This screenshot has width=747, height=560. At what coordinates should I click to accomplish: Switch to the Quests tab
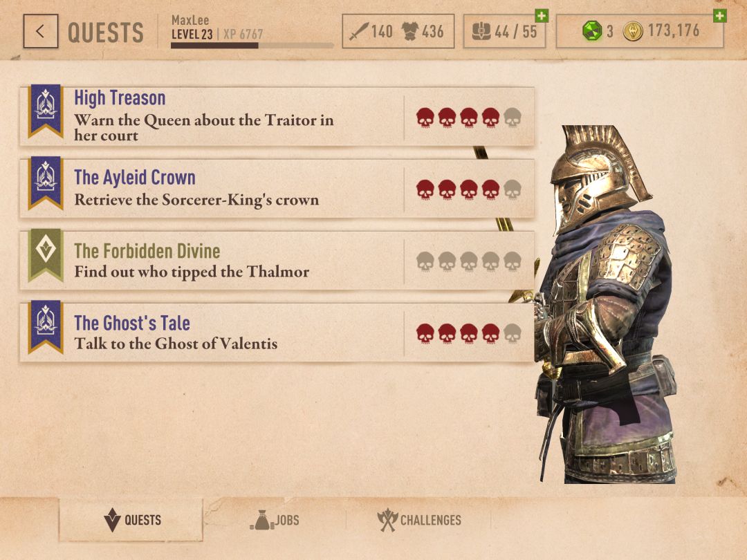pyautogui.click(x=131, y=519)
